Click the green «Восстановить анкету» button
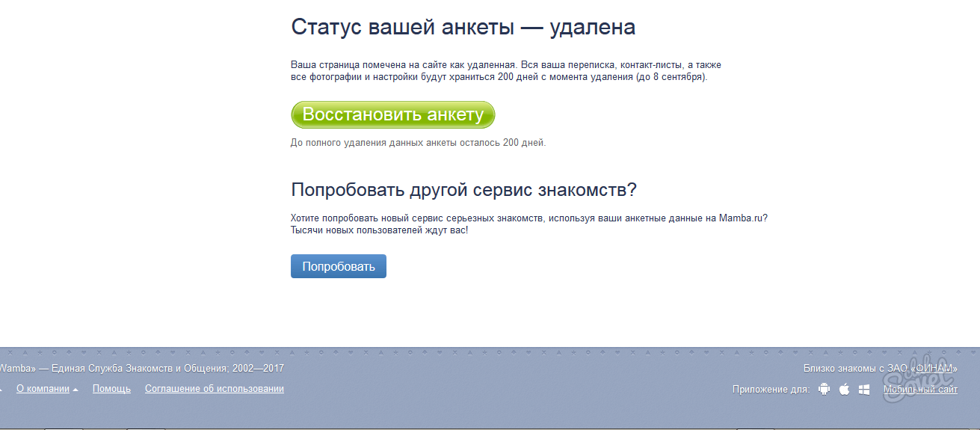980x430 pixels. [392, 115]
